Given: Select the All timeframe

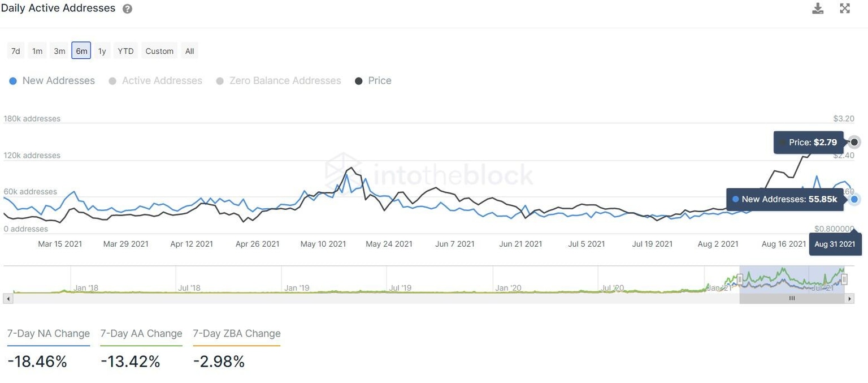Looking at the screenshot, I should pos(189,50).
